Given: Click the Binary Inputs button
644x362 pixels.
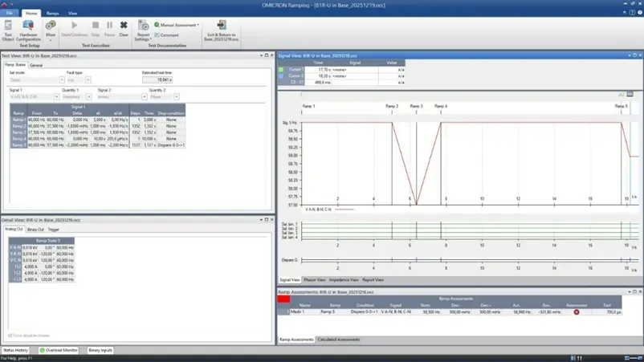Looking at the screenshot, I should [100, 350].
